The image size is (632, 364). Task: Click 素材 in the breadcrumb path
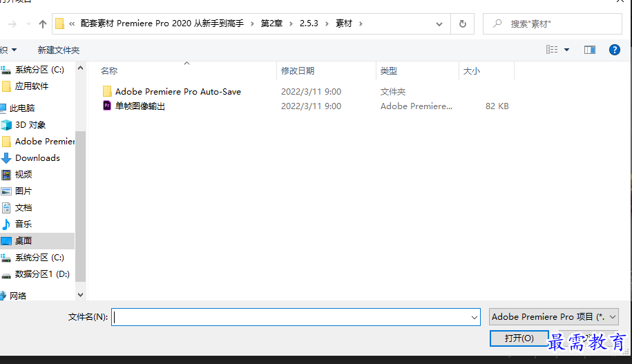pyautogui.click(x=344, y=23)
